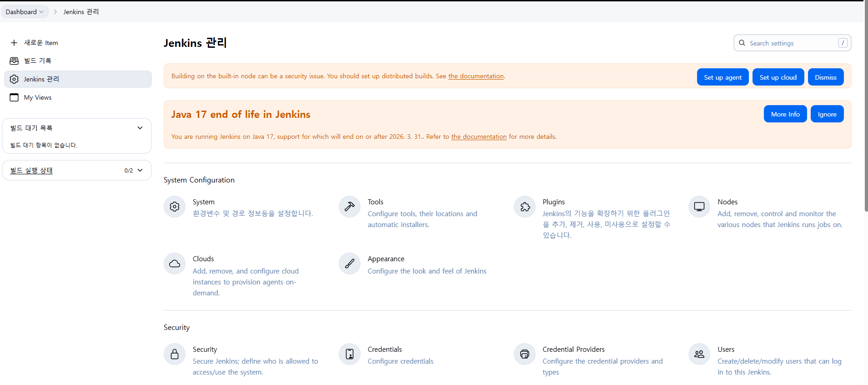Focus the Search settings input field
This screenshot has height=385, width=868.
click(x=792, y=43)
